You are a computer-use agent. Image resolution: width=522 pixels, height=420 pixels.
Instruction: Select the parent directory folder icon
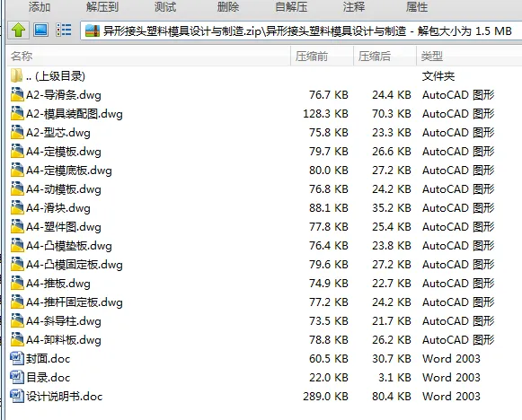click(x=17, y=75)
